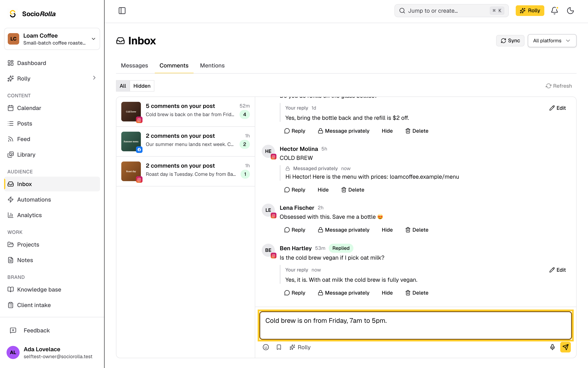The width and height of the screenshot is (588, 368).
Task: Show Hidden comments filter
Action: tap(142, 86)
